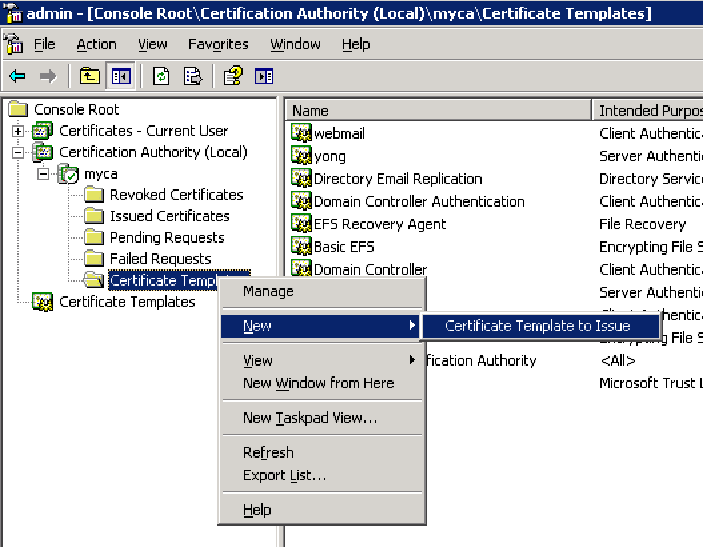
Task: Sort by the Name column header
Action: coord(438,110)
